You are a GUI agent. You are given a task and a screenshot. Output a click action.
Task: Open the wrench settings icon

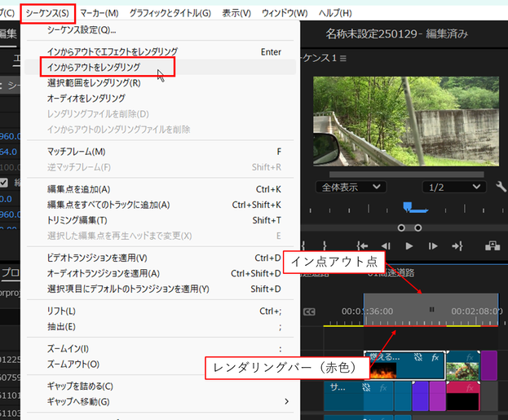click(501, 187)
